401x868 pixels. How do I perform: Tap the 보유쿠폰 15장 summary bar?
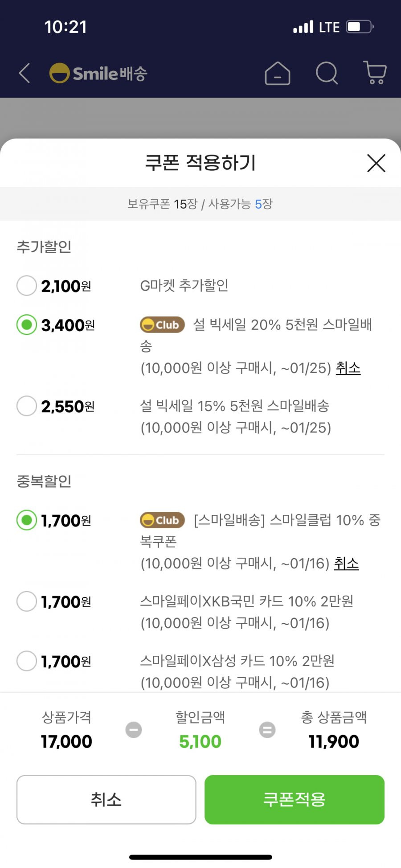pos(200,204)
